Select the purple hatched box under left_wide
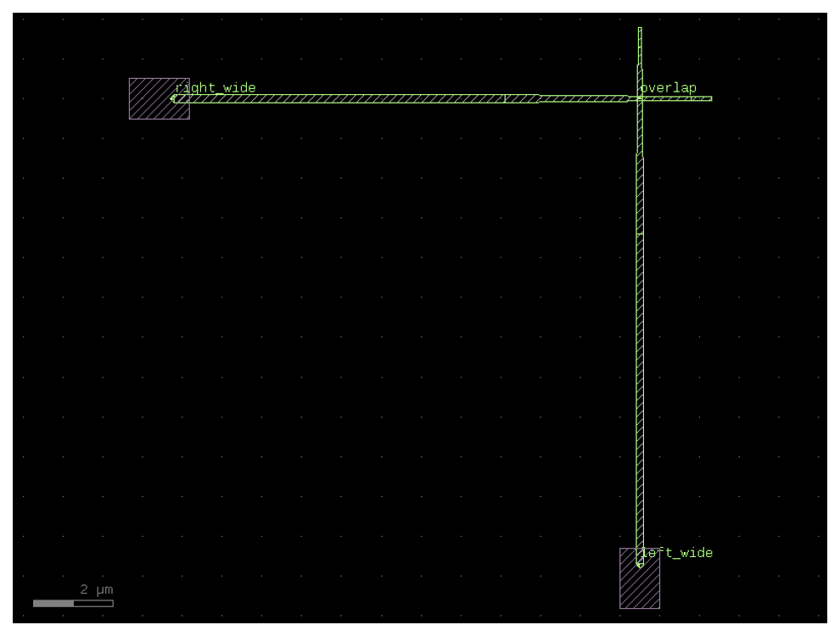 point(640,578)
